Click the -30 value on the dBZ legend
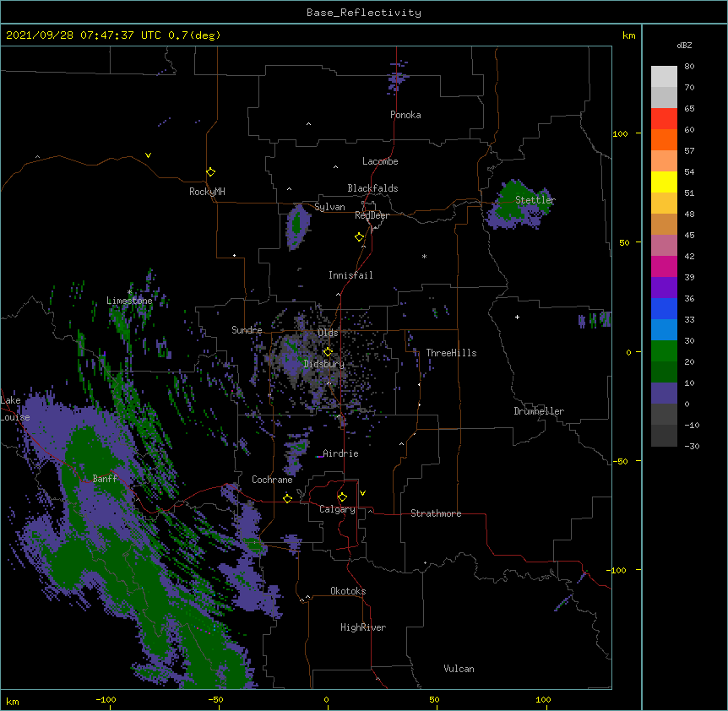Image resolution: width=728 pixels, height=711 pixels. pos(692,447)
